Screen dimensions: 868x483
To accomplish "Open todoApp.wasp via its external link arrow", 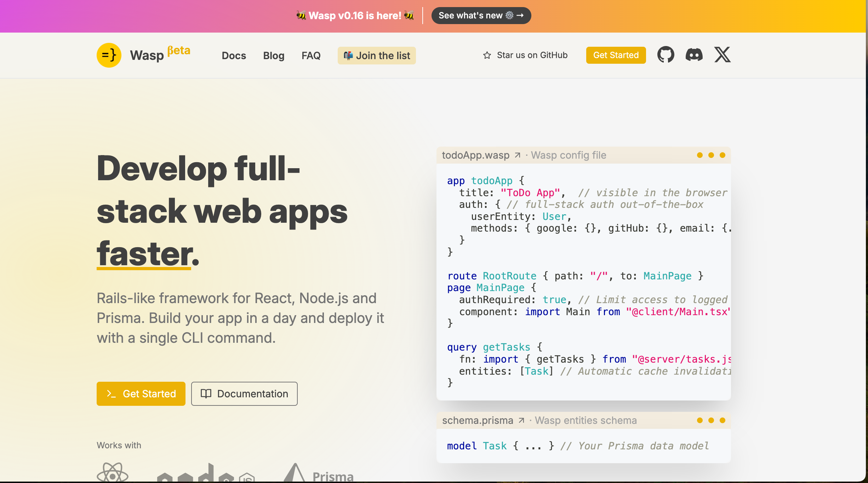I will 518,155.
